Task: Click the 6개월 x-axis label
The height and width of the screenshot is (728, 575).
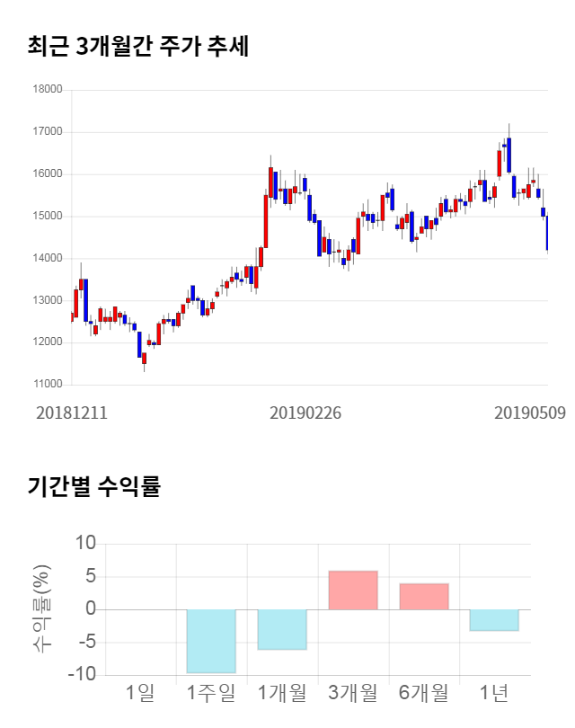Action: pos(424,694)
